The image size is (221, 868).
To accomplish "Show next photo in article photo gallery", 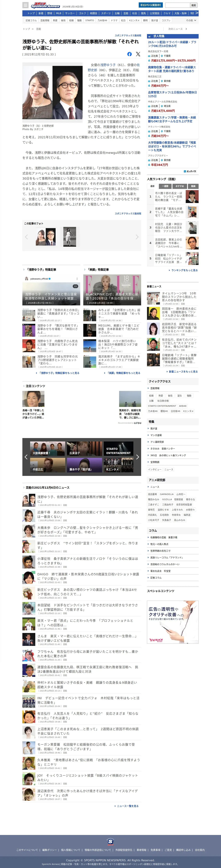I will [x=137, y=237].
